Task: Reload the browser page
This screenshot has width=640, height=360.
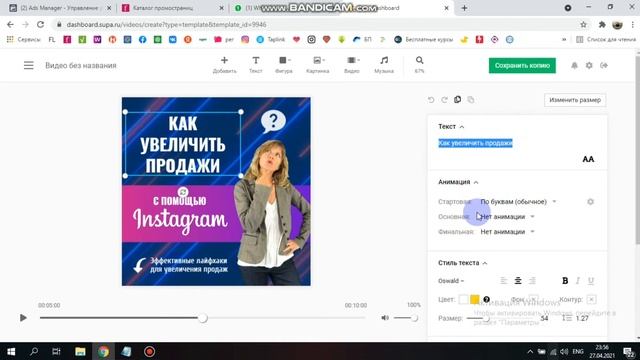Action: [40, 24]
